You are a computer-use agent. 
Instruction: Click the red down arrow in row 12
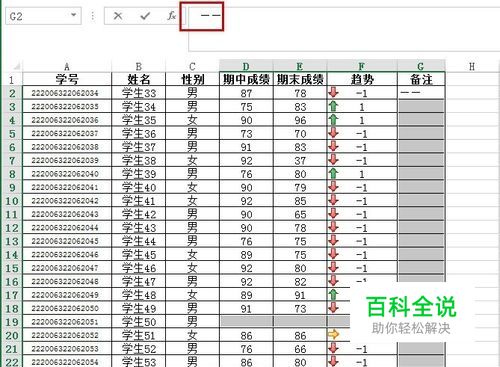[x=333, y=227]
